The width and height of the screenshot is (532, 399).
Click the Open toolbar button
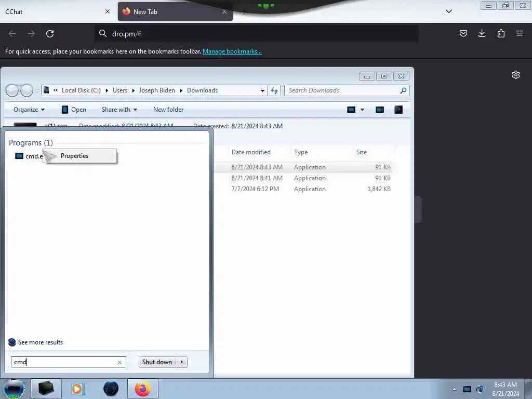point(74,110)
